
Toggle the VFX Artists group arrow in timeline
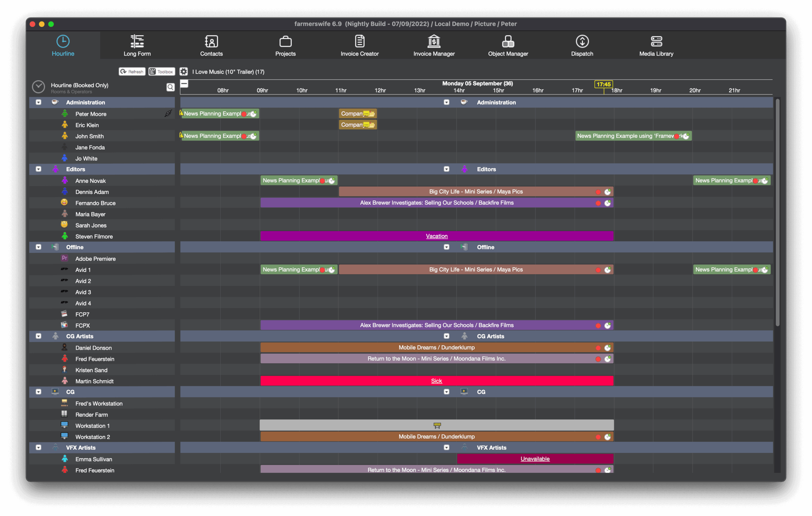pyautogui.click(x=446, y=447)
